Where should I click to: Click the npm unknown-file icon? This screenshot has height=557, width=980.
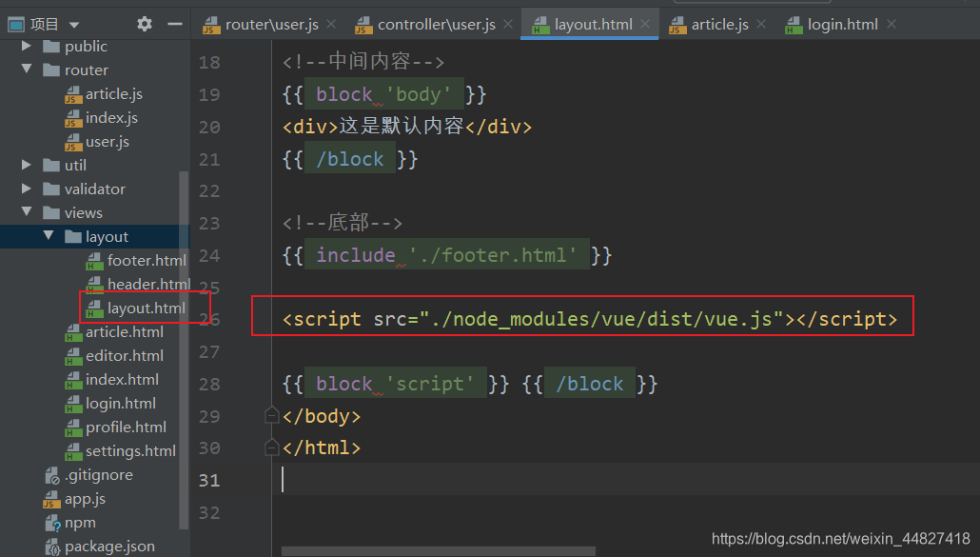click(x=52, y=524)
